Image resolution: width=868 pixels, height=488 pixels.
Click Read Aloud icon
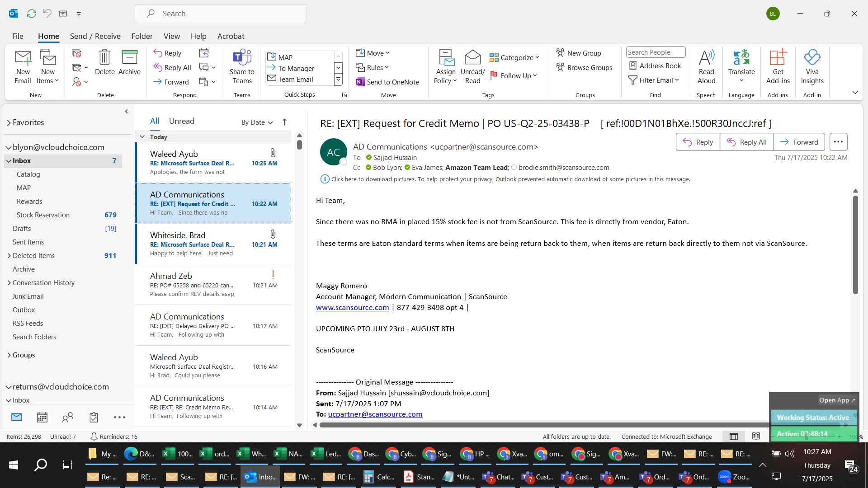706,67
